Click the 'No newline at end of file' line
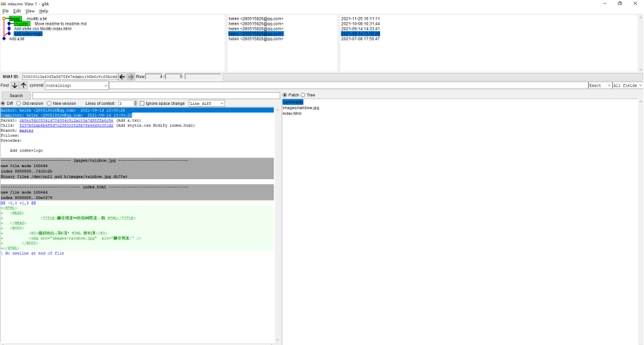The height and width of the screenshot is (345, 644). 33,254
